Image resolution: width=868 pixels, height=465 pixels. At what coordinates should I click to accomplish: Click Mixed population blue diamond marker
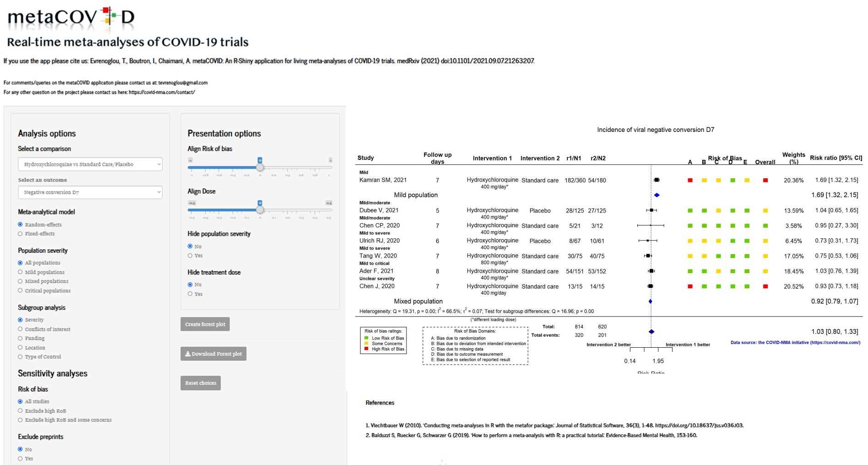[x=650, y=301]
